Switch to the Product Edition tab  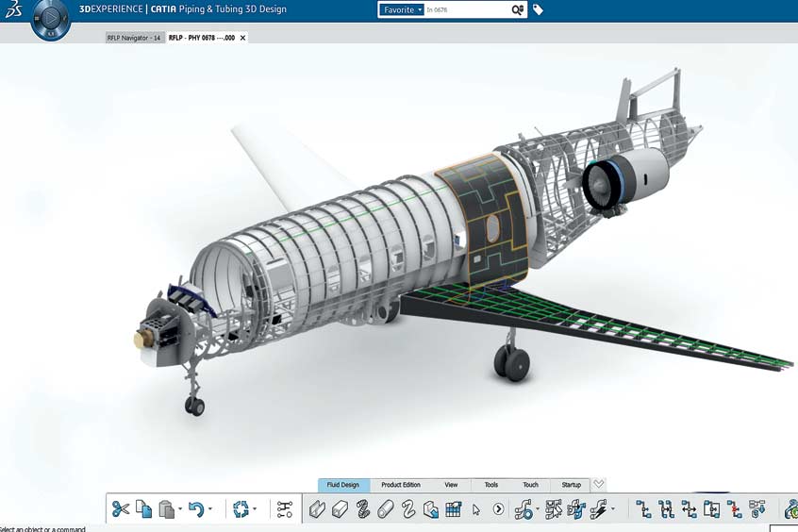point(401,485)
